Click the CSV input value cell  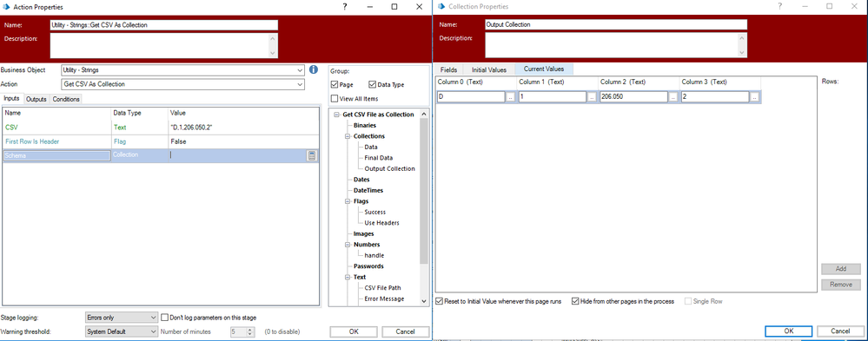(243, 127)
